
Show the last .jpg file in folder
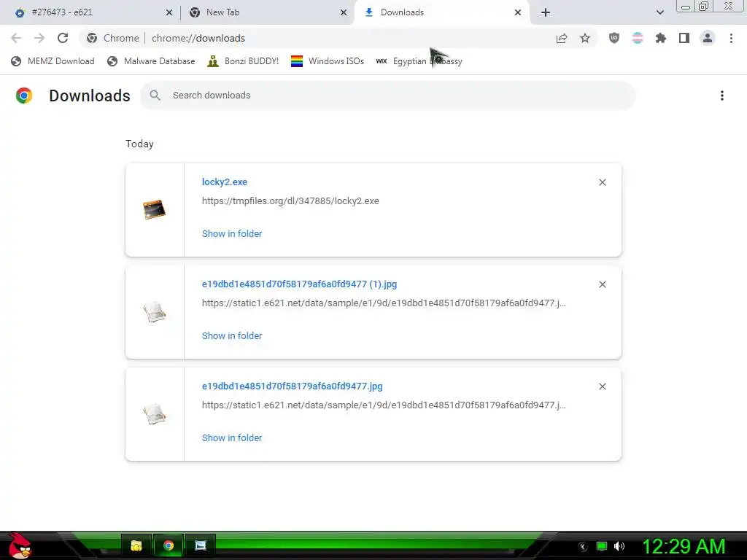pyautogui.click(x=232, y=438)
